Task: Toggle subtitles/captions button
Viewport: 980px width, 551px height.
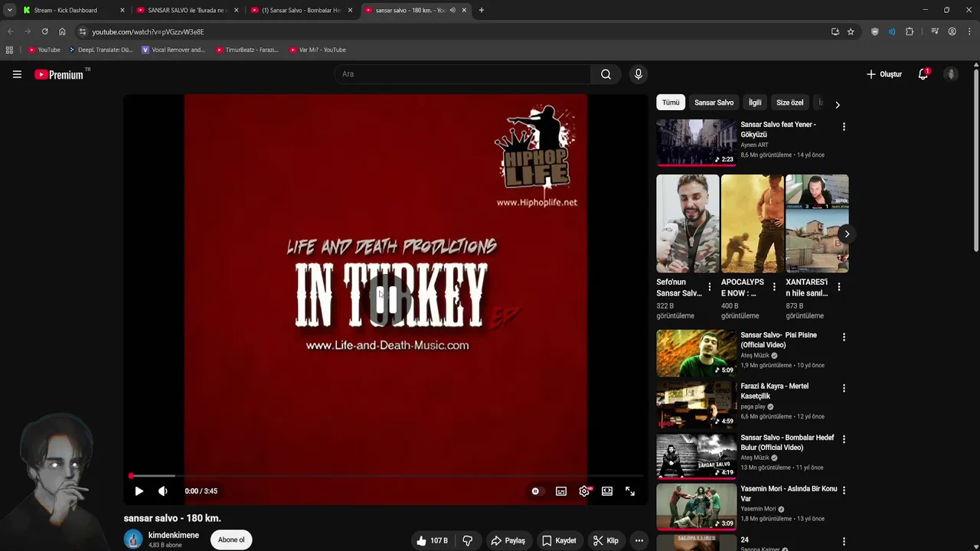Action: click(561, 491)
